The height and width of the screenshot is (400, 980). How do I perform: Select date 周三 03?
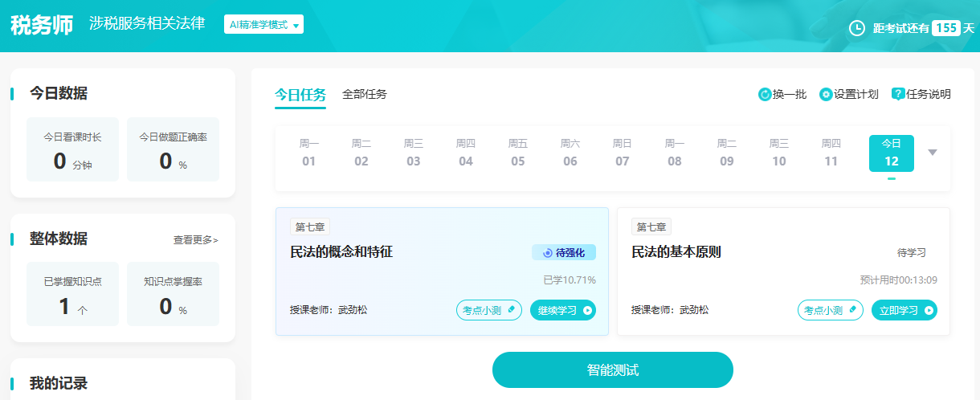click(x=414, y=153)
